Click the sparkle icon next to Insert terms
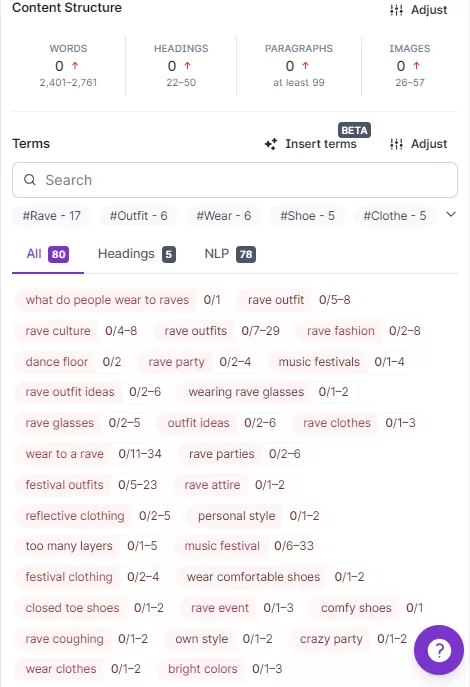 tap(271, 144)
